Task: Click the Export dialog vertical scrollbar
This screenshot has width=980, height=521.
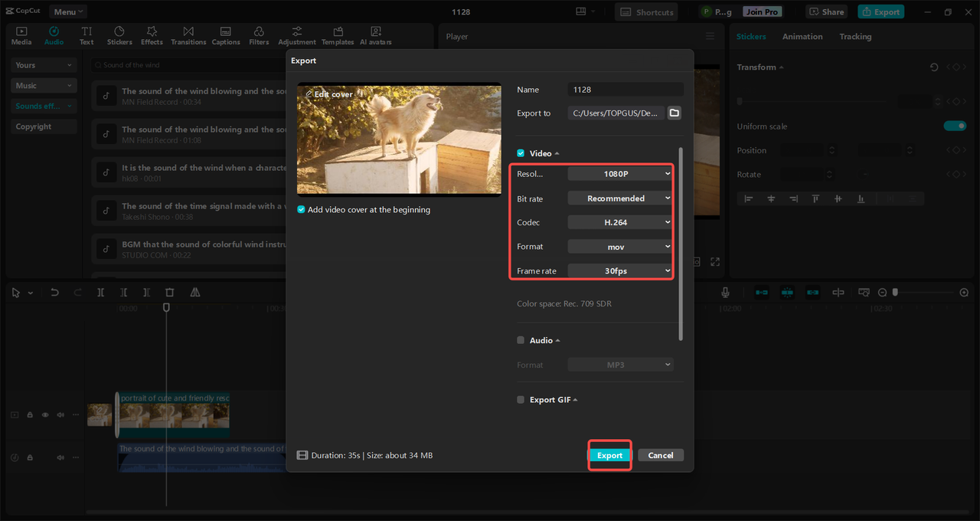Action: 680,244
